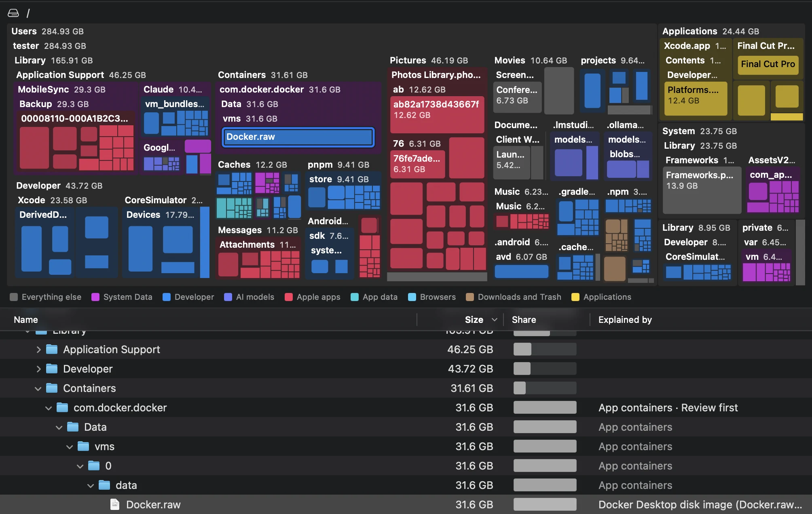Select the Confere... 6.73 GB block

517,97
